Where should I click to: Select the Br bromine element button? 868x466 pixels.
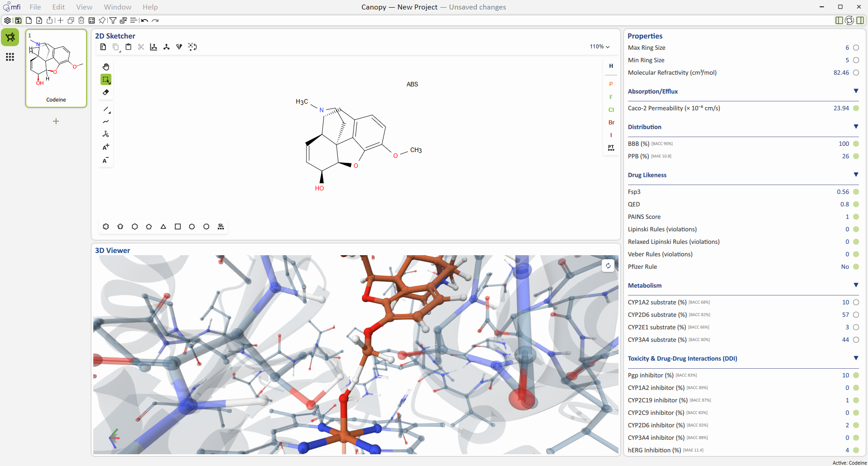[x=611, y=123]
